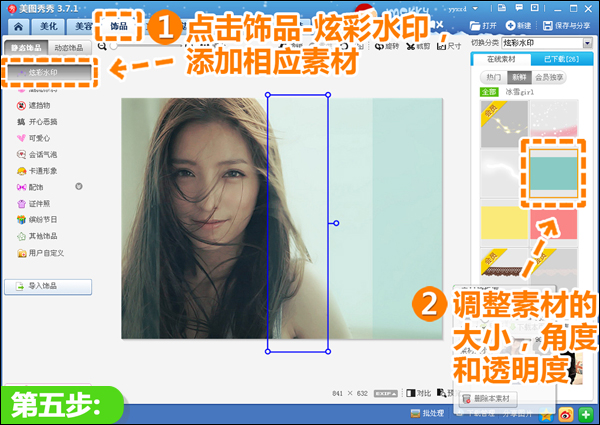600x425 pixels.
Task: Select the 遮挡物 category
Action: coord(33,105)
